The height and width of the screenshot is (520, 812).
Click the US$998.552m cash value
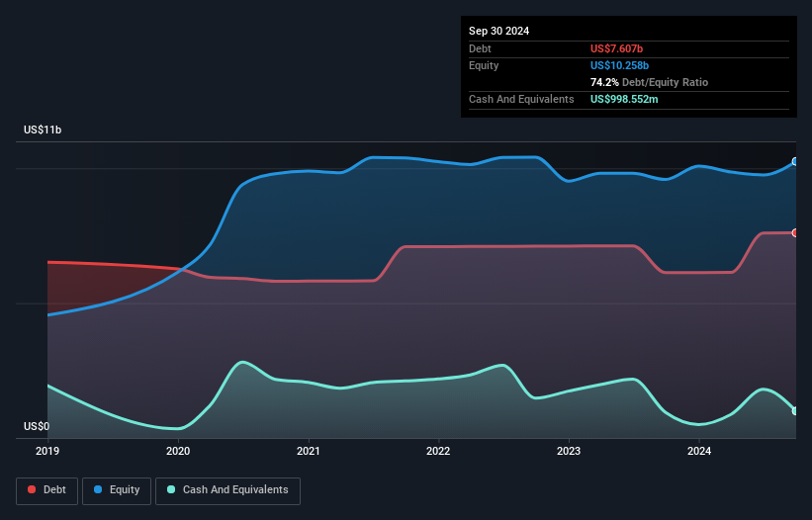(x=624, y=99)
